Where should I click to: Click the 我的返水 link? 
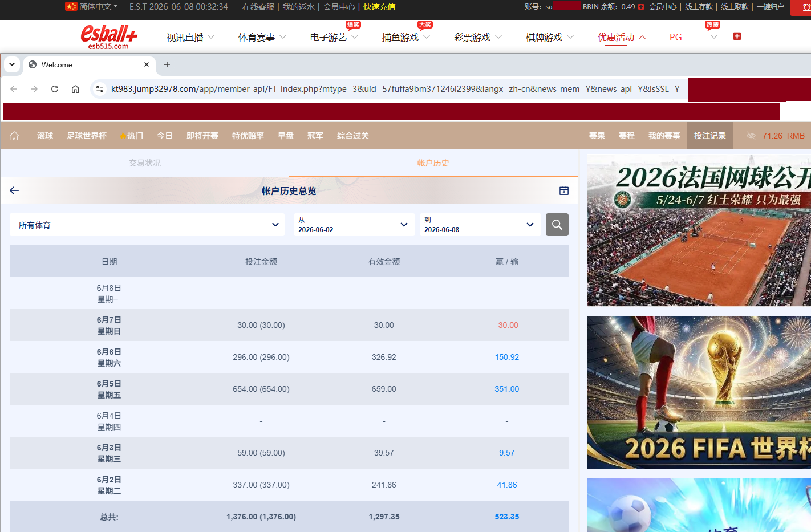299,7
